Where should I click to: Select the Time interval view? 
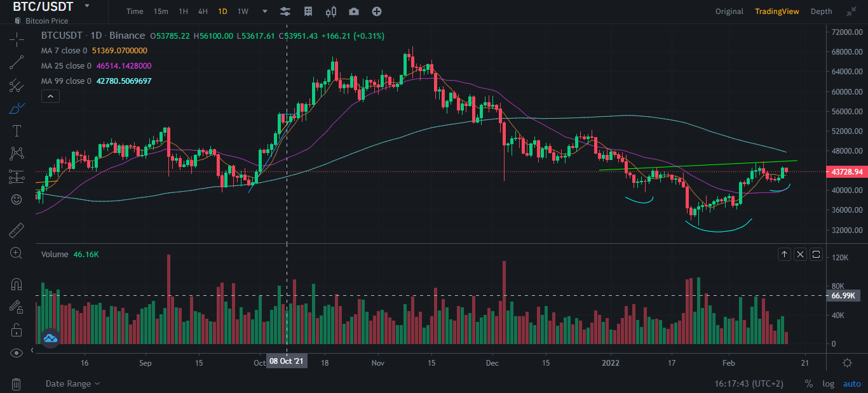click(135, 11)
